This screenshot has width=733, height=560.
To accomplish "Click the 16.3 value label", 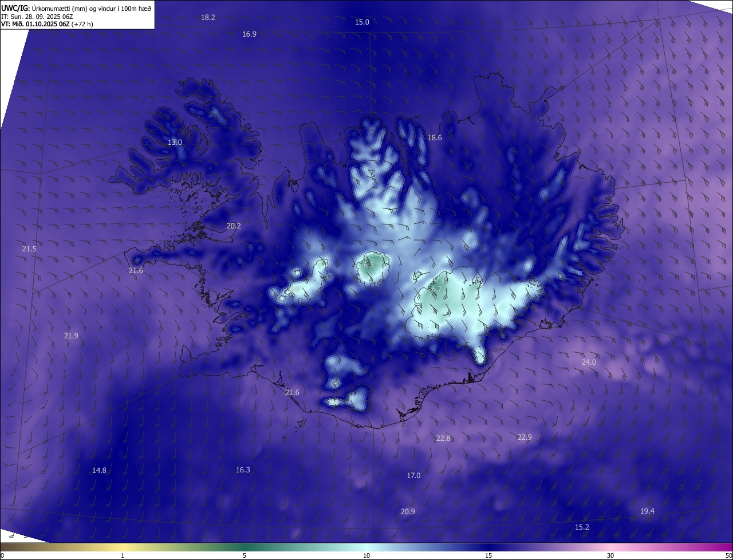I will (243, 470).
